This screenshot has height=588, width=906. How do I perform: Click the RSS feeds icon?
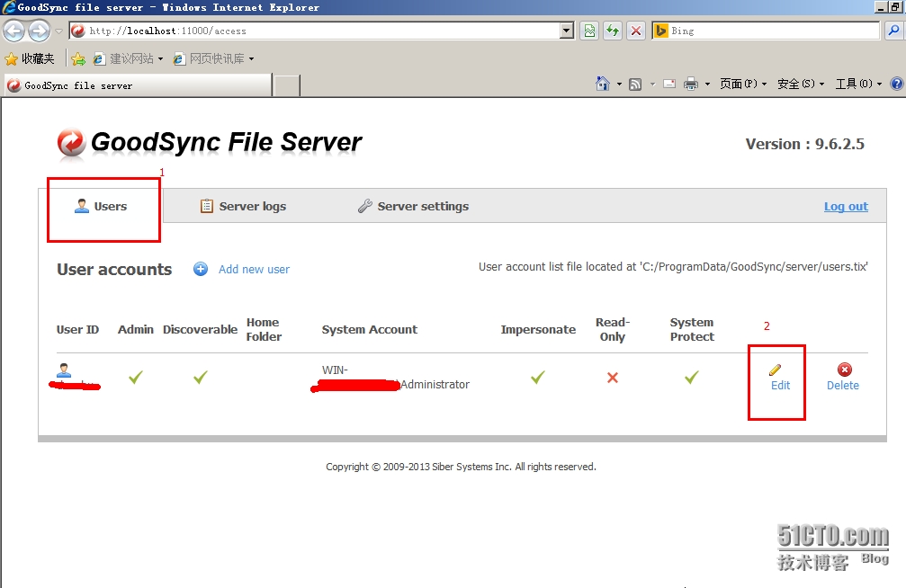(635, 85)
